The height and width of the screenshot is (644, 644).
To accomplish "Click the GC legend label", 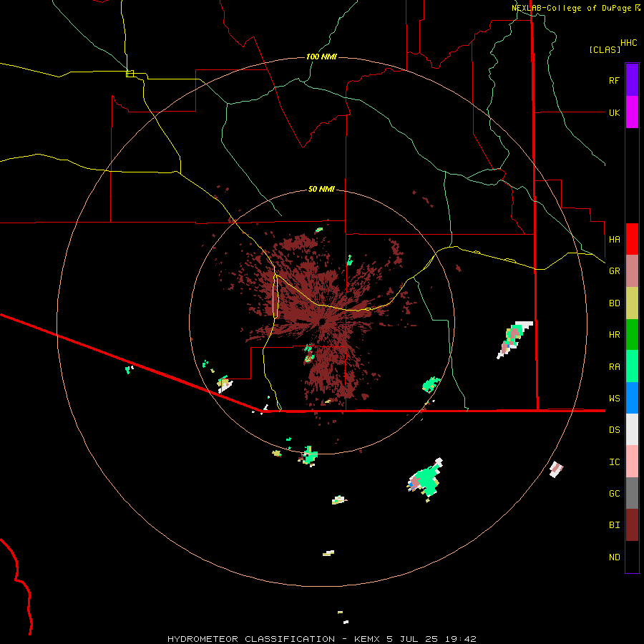I will tap(614, 494).
